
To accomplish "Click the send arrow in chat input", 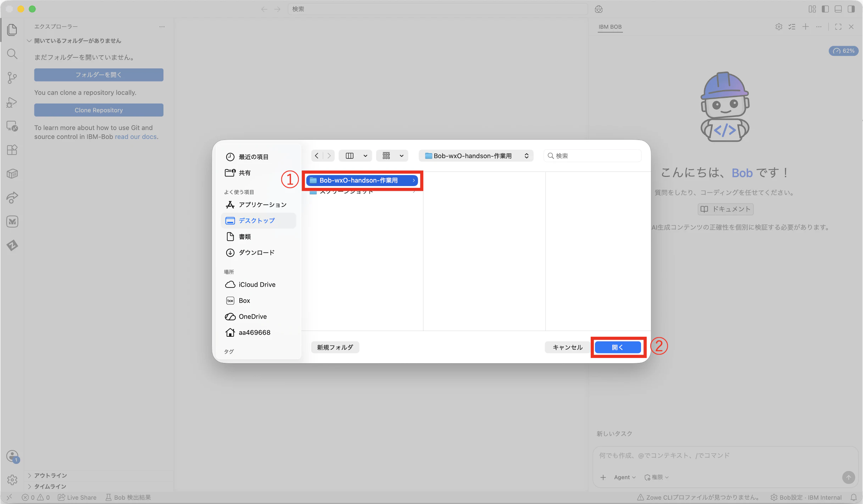I will coord(848,477).
